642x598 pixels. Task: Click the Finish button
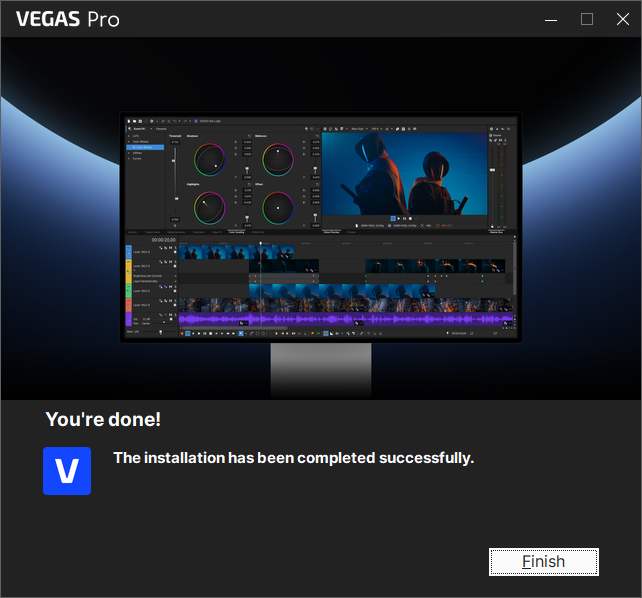tap(543, 562)
